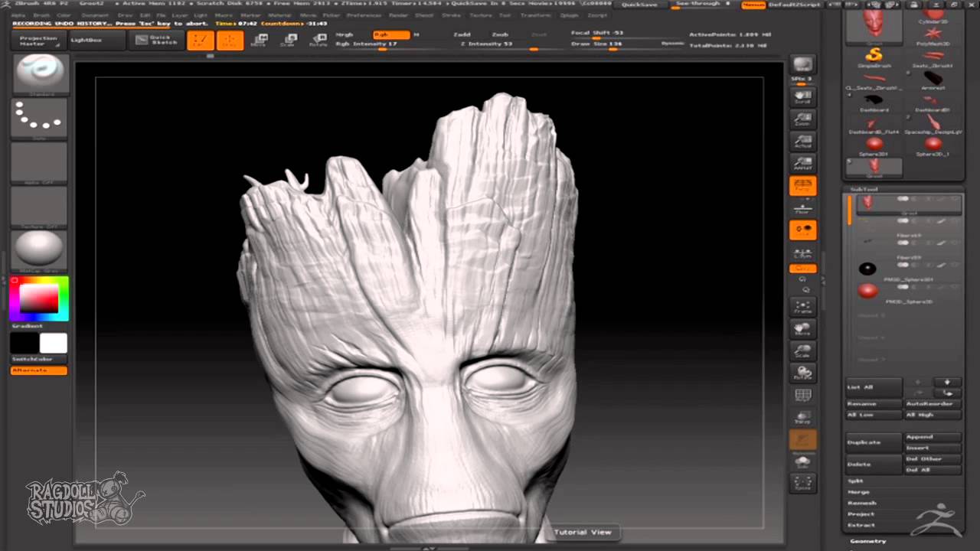Viewport: 980px width, 551px height.
Task: Toggle Solo mode button
Action: (803, 461)
